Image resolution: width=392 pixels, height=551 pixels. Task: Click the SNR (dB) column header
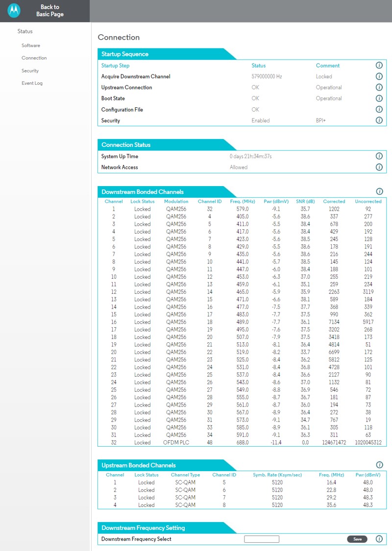(305, 201)
